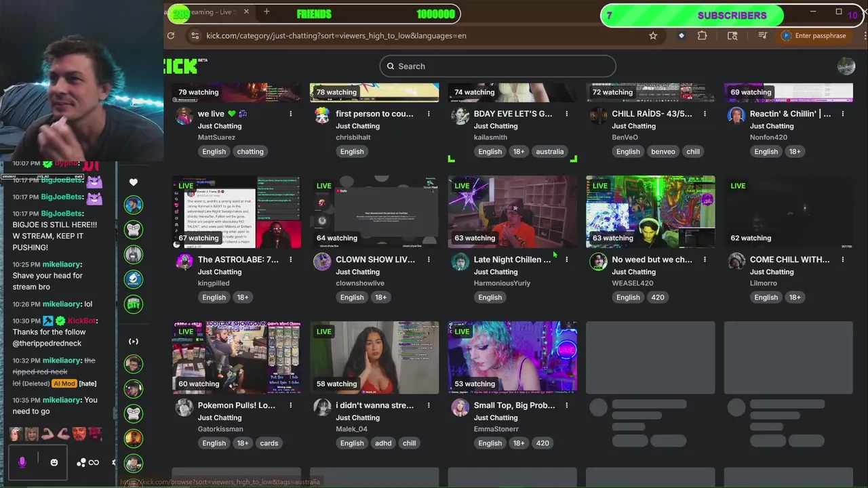Select the 'benveo' tag under BenVeO

tap(663, 152)
